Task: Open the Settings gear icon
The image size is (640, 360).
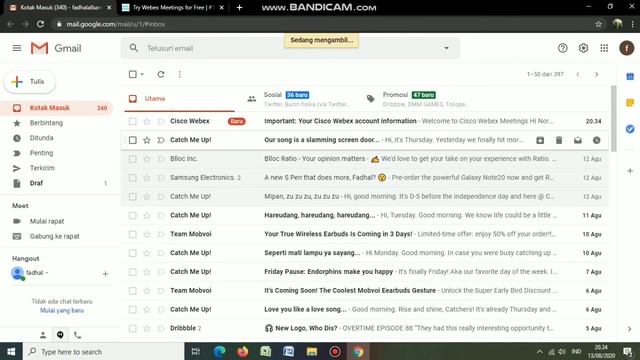Action: click(583, 48)
